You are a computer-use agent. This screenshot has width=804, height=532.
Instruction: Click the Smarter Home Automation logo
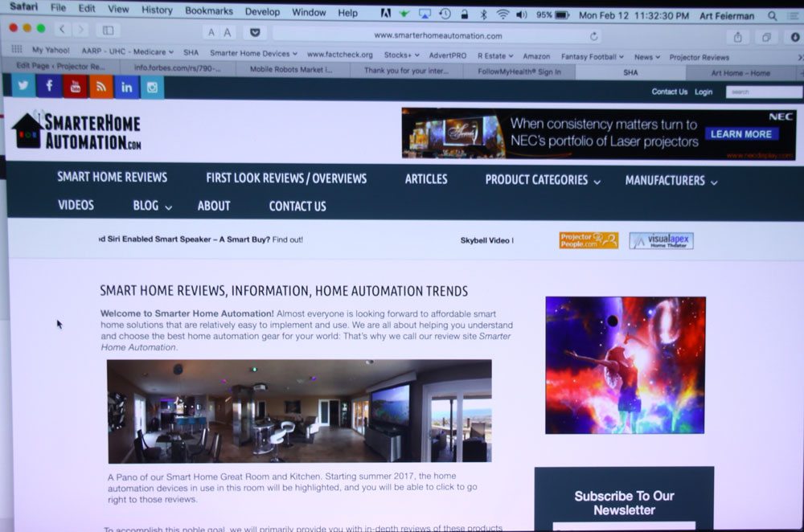pos(77,131)
